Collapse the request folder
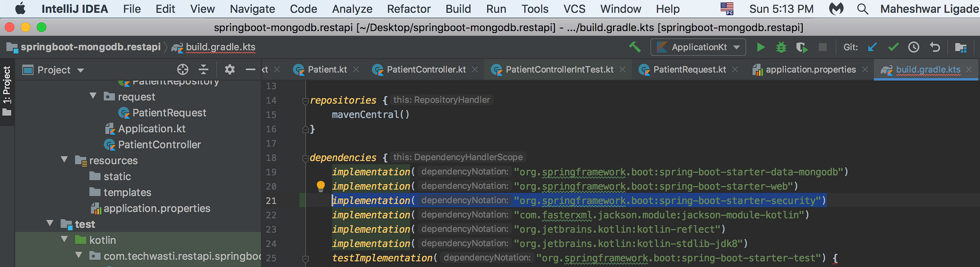This screenshot has width=980, height=267. (x=93, y=96)
